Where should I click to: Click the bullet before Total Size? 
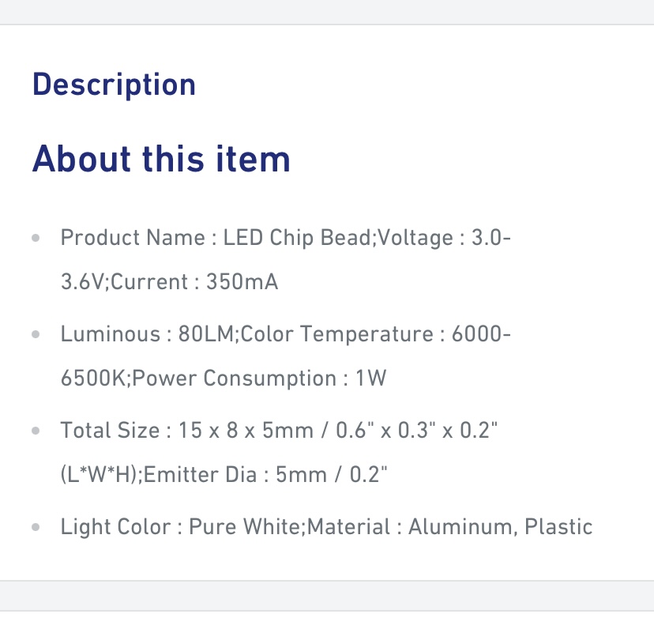(36, 431)
